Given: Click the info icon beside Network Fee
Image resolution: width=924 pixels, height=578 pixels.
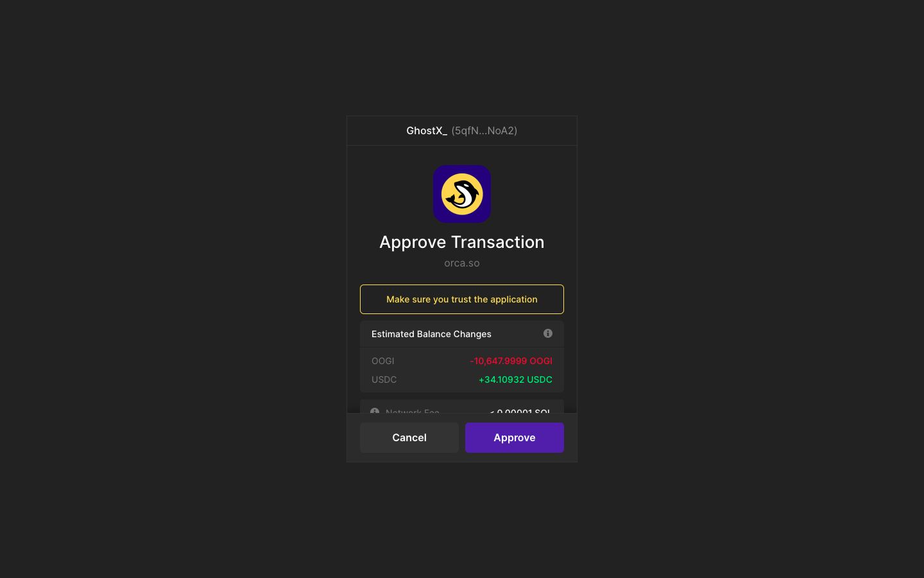Looking at the screenshot, I should [x=375, y=411].
